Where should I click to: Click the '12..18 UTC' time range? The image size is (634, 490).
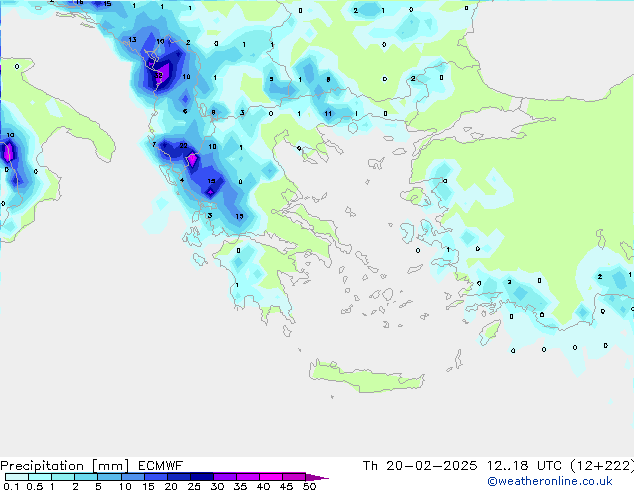tap(525, 466)
